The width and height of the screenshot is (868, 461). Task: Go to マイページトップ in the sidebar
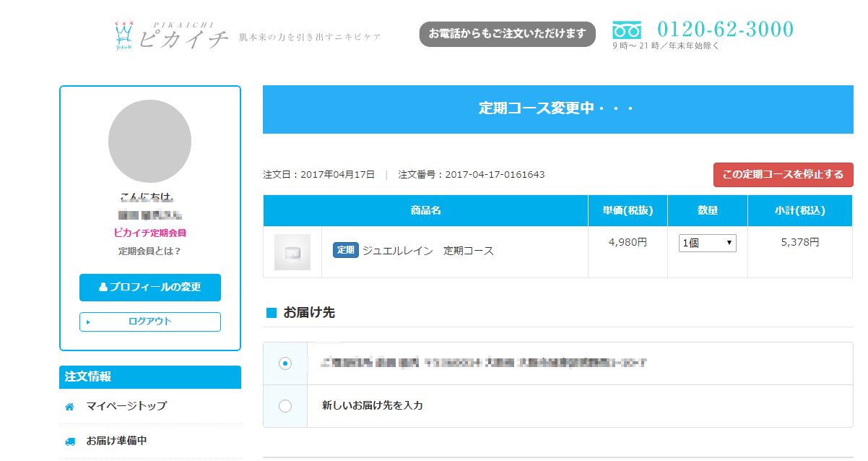pos(126,406)
